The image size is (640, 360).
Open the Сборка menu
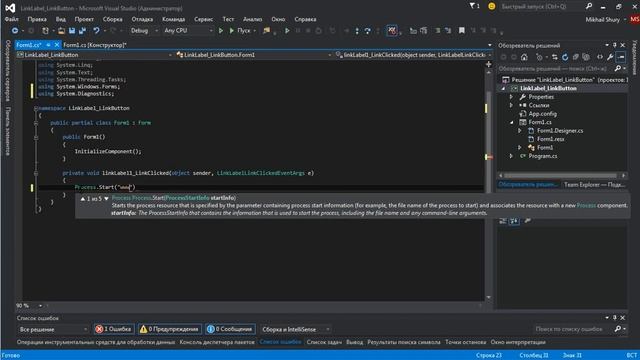pyautogui.click(x=113, y=19)
